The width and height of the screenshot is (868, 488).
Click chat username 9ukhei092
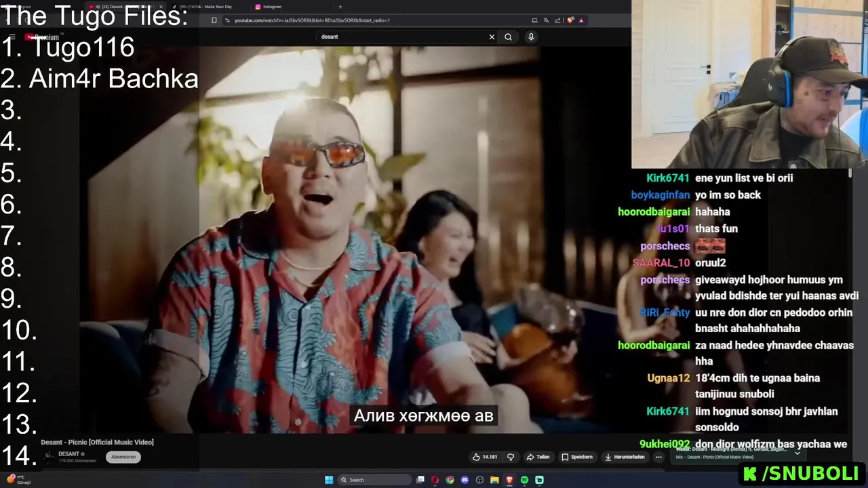pos(665,444)
